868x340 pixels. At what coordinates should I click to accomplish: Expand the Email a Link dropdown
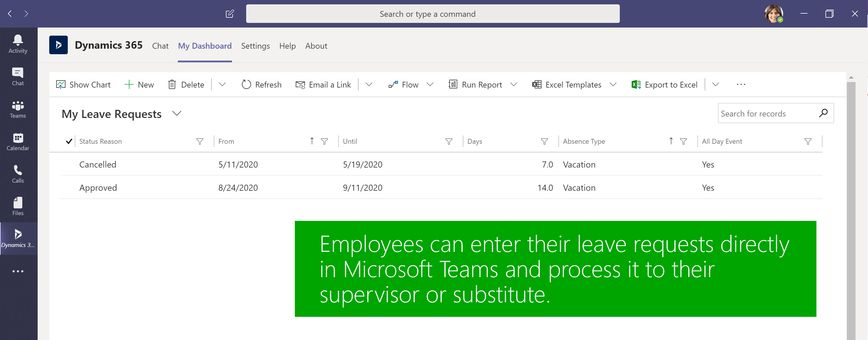click(369, 84)
